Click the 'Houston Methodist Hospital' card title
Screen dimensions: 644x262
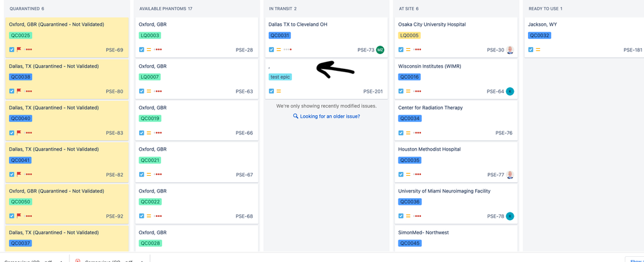point(429,149)
